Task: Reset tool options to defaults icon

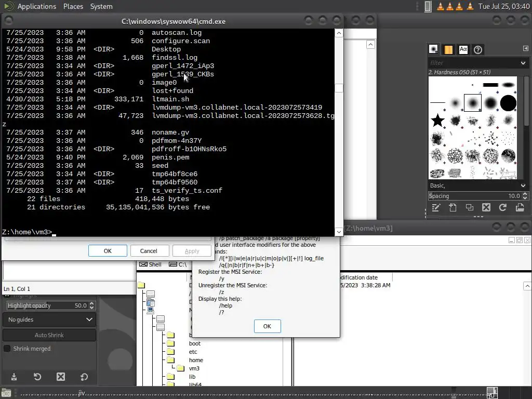Action: click(x=84, y=377)
